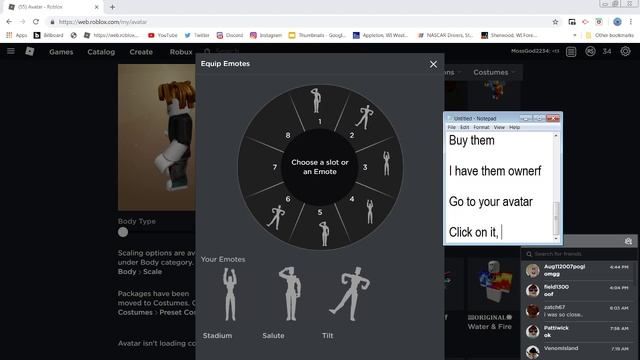Image resolution: width=640 pixels, height=360 pixels.
Task: Open the Robux page
Action: click(181, 52)
